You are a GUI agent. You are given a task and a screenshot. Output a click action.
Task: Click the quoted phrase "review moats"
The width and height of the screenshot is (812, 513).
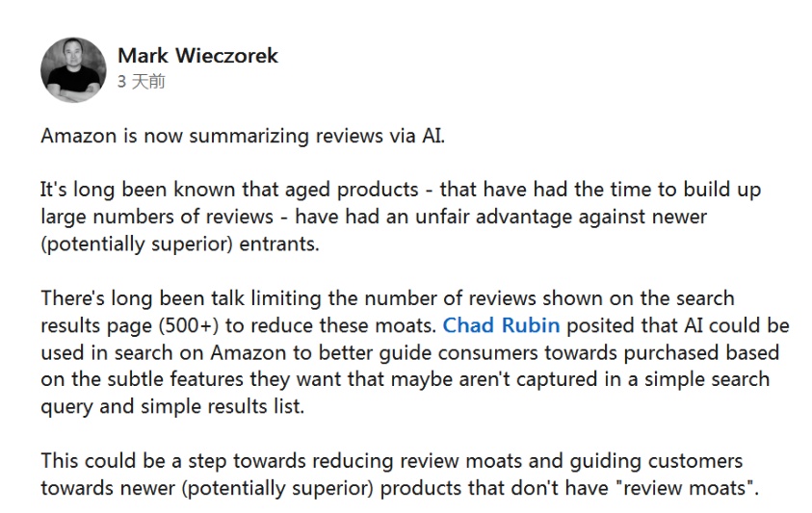[686, 488]
